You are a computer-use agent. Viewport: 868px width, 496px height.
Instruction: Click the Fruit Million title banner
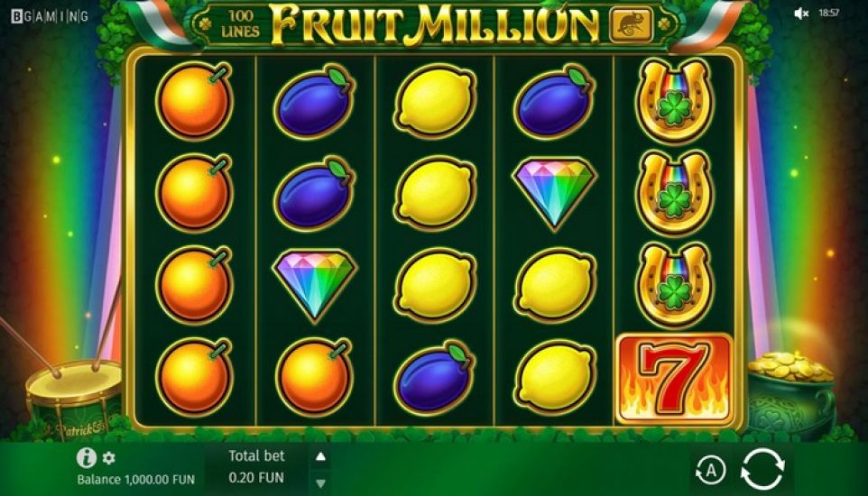point(435,25)
